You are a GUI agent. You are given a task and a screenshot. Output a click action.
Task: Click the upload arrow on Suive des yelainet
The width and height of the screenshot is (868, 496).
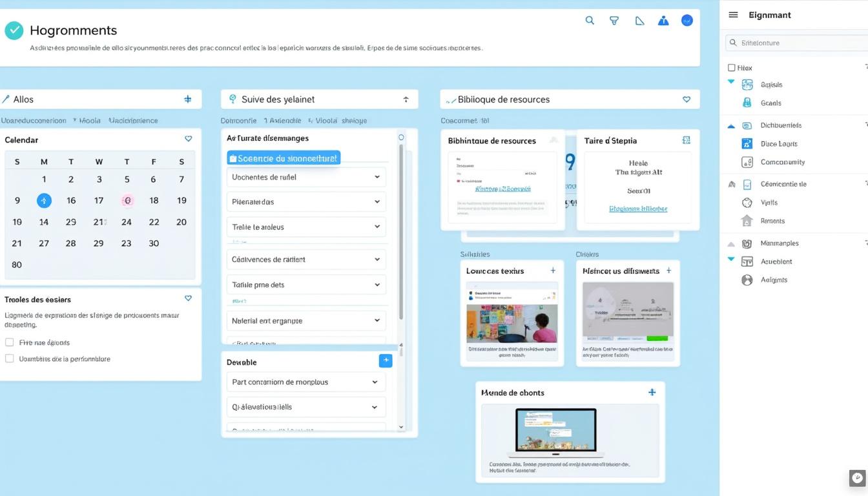click(x=405, y=99)
